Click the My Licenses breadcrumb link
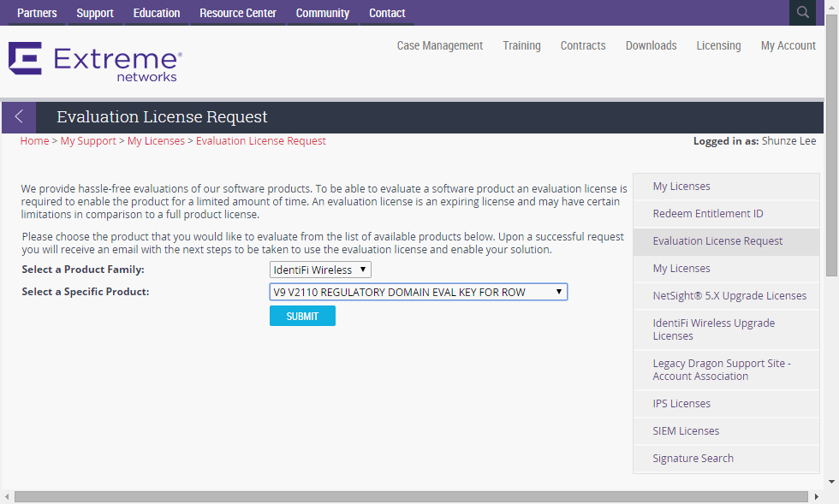Viewport: 839px width, 504px height. (156, 140)
